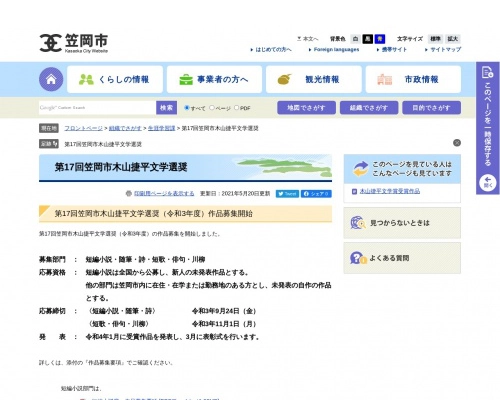Open 印刷用ページを表示する link
The width and height of the screenshot is (500, 400).
(x=164, y=194)
